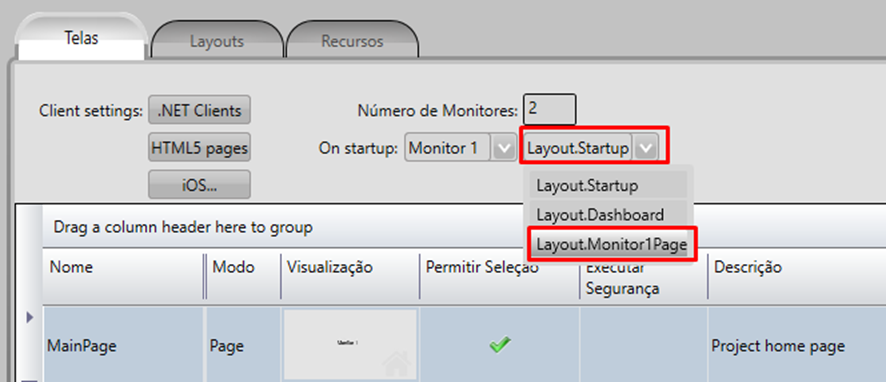Open the iOS... settings button
The image size is (886, 382).
tap(199, 185)
